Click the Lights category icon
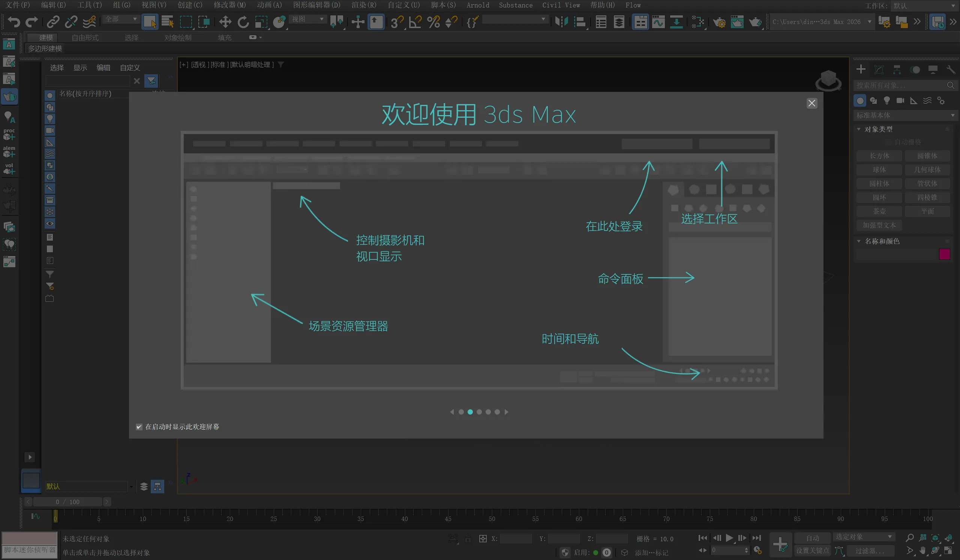The image size is (960, 560). coord(887,100)
